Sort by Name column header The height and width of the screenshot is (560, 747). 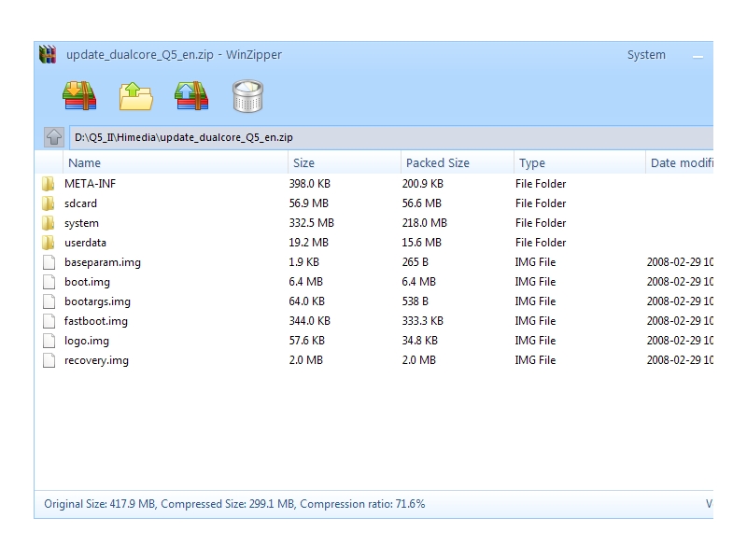[x=176, y=162]
